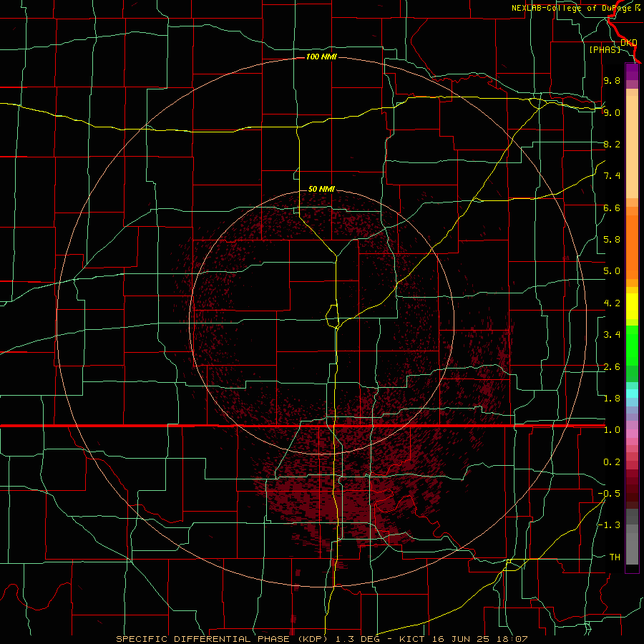The width and height of the screenshot is (644, 644).
Task: Click the 0.2 value on the color scale
Action: click(612, 462)
